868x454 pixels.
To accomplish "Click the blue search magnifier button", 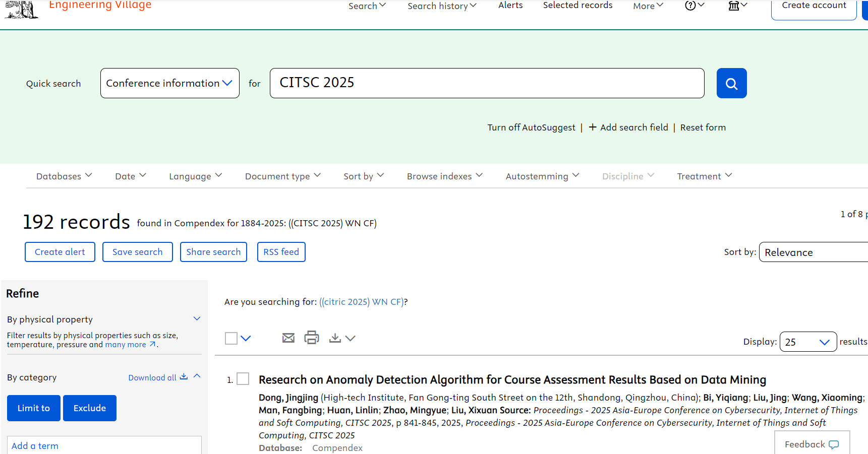I will coord(731,83).
